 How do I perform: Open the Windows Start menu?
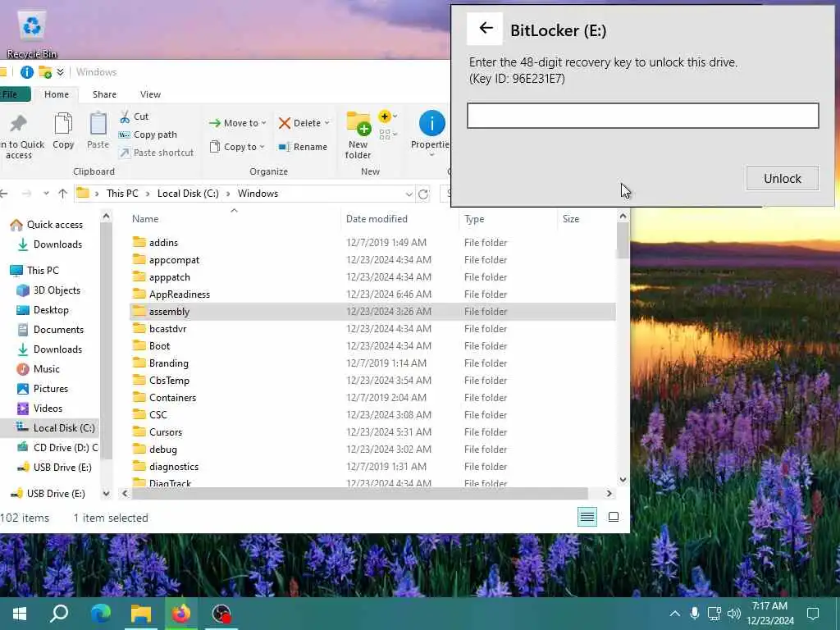pyautogui.click(x=20, y=614)
